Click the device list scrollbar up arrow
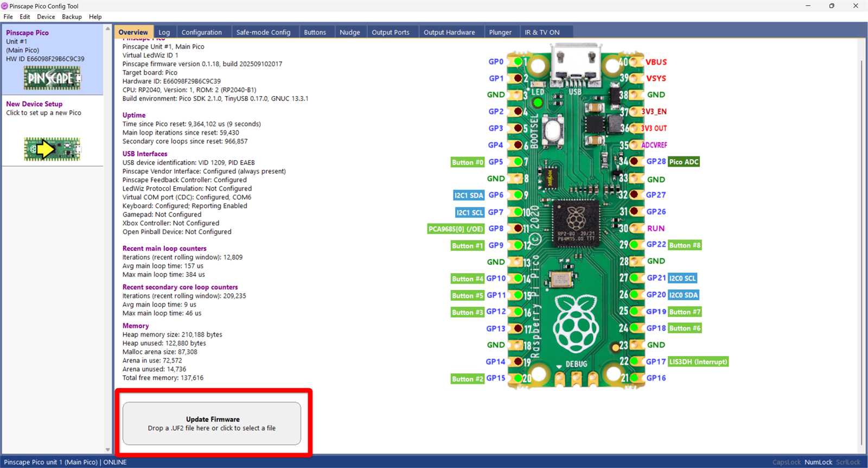The height and width of the screenshot is (468, 868). click(x=107, y=29)
